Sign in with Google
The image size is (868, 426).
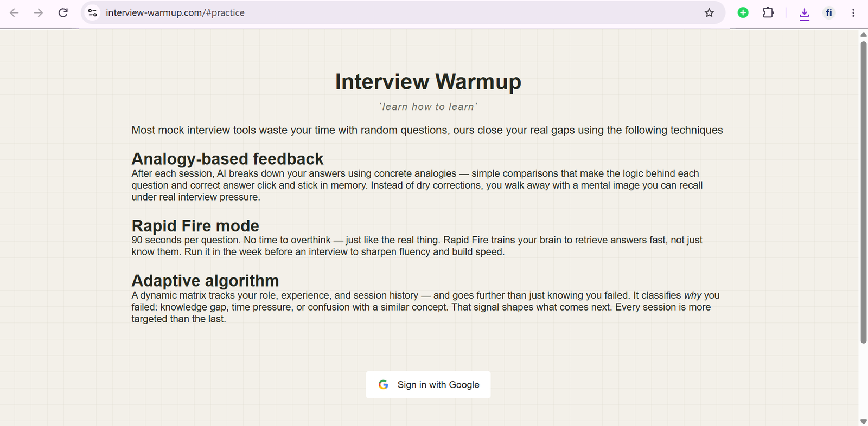428,385
